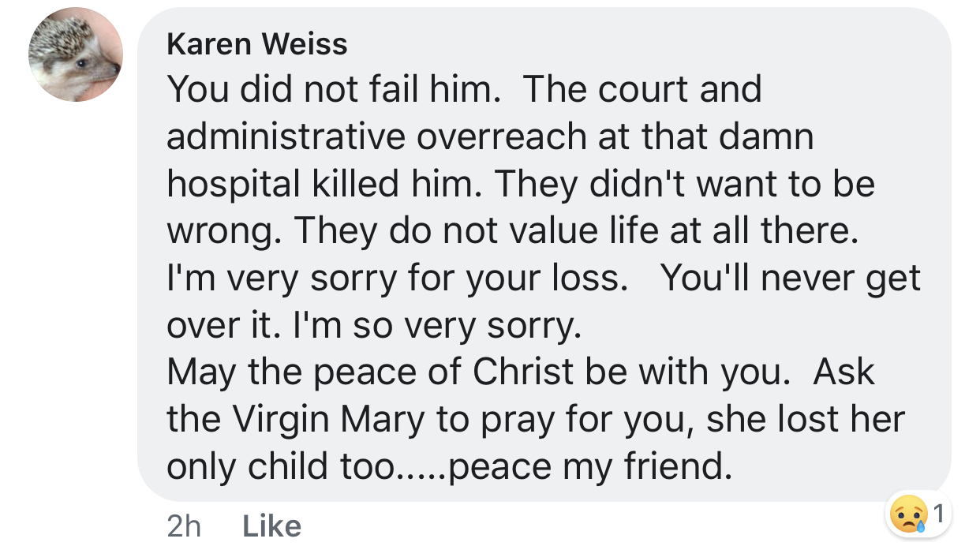
Task: Like Karen Weiss's comment
Action: click(x=271, y=526)
